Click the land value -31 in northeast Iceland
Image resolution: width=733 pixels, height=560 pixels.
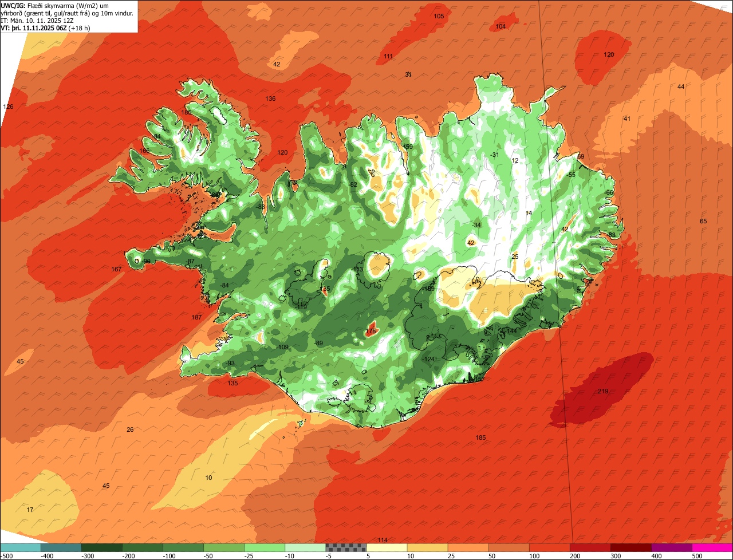tap(495, 155)
